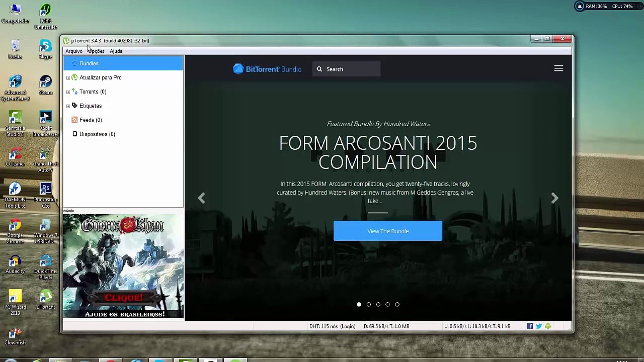The height and width of the screenshot is (362, 644).
Task: Open Grand Theft Auto V desktop icon
Action: point(45,160)
